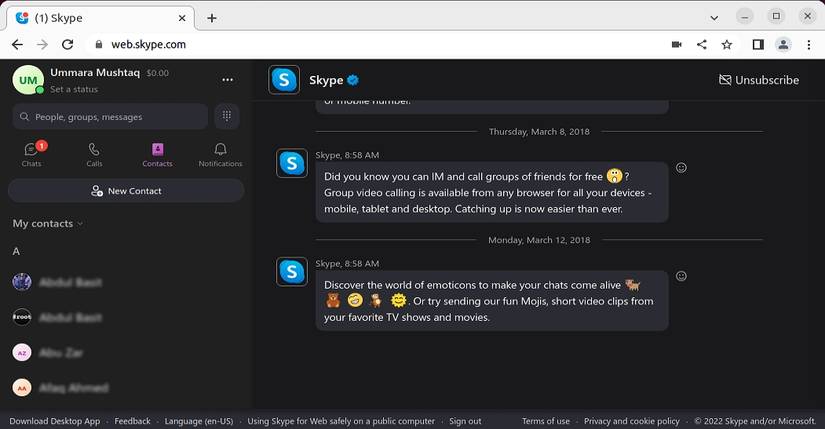Click the $0.00 Skype credit balance
Image resolution: width=825 pixels, height=429 pixels.
(158, 73)
